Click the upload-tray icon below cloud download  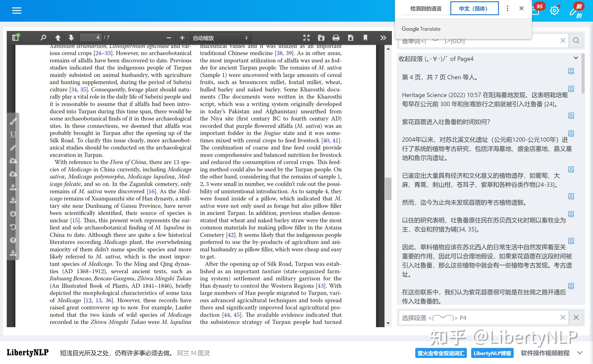pos(13,187)
